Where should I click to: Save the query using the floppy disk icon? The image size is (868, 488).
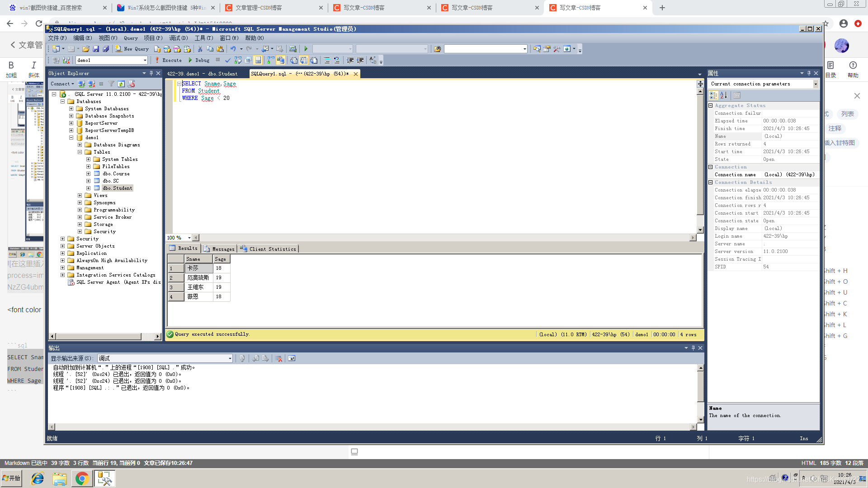96,49
